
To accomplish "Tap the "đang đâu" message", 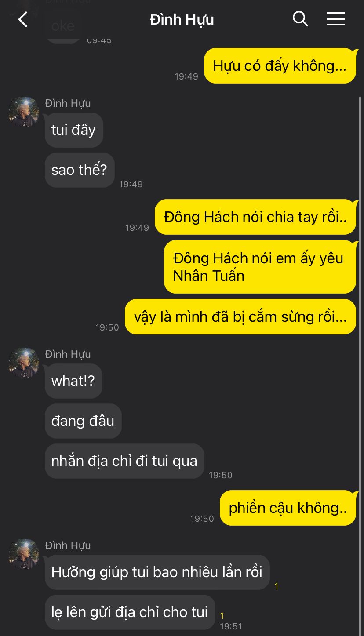I will pyautogui.click(x=83, y=421).
